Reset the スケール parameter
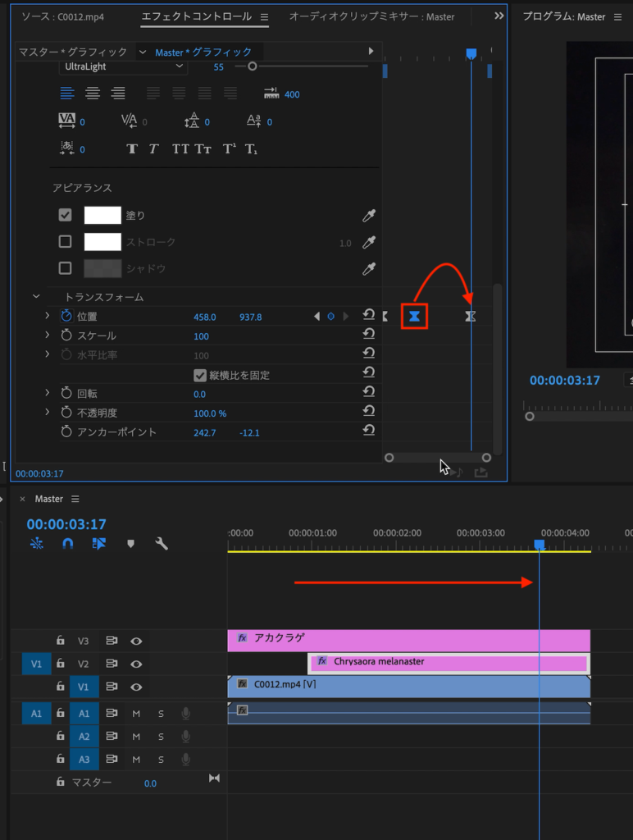Viewport: 633px width, 840px height. pos(368,334)
